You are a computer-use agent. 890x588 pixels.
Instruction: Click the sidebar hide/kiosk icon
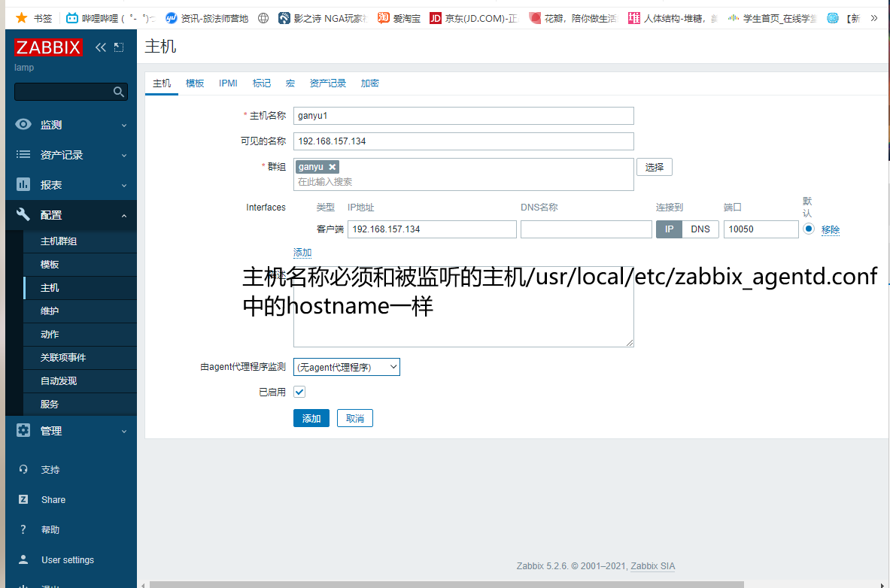point(119,47)
